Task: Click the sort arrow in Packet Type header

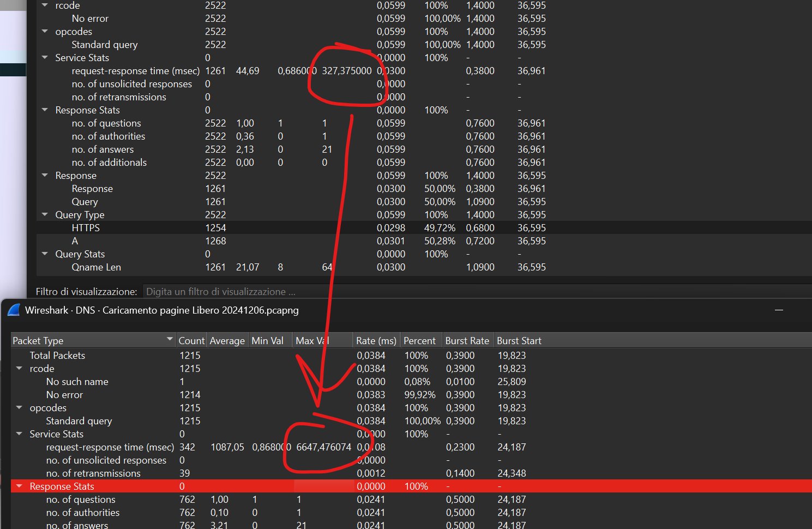Action: pos(170,340)
